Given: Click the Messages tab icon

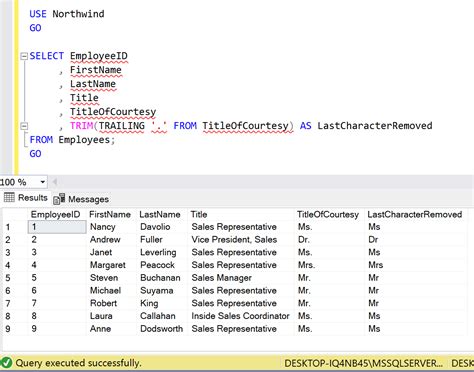Looking at the screenshot, I should [59, 199].
